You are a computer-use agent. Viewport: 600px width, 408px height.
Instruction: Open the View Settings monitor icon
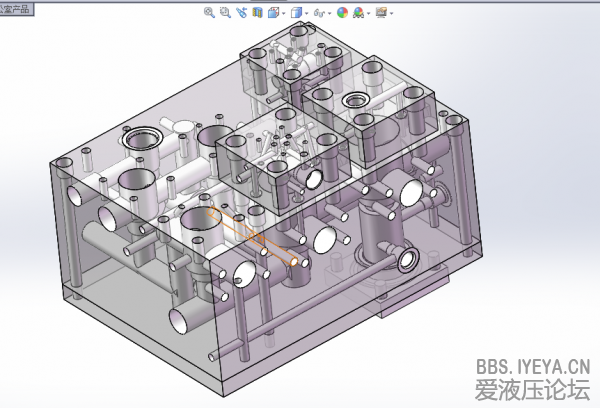point(381,13)
